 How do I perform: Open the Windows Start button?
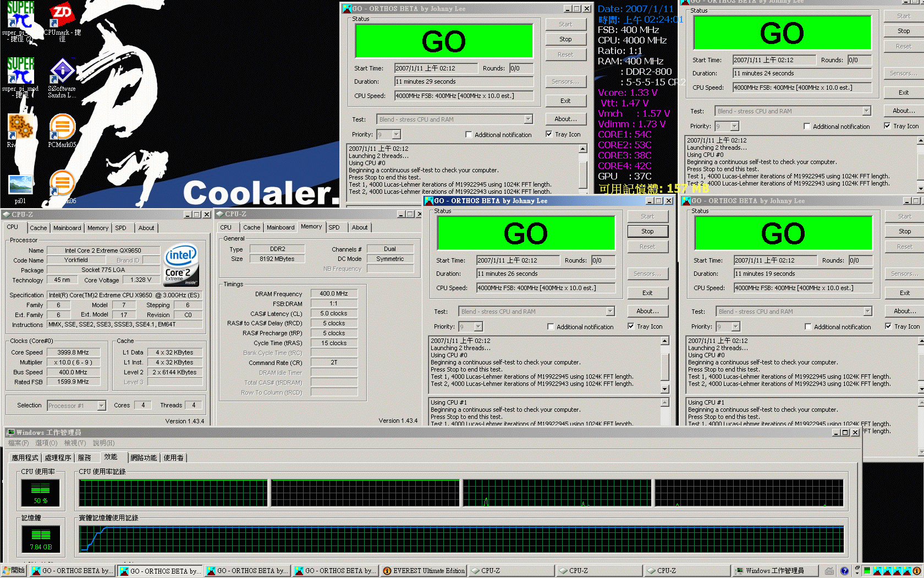click(x=14, y=571)
